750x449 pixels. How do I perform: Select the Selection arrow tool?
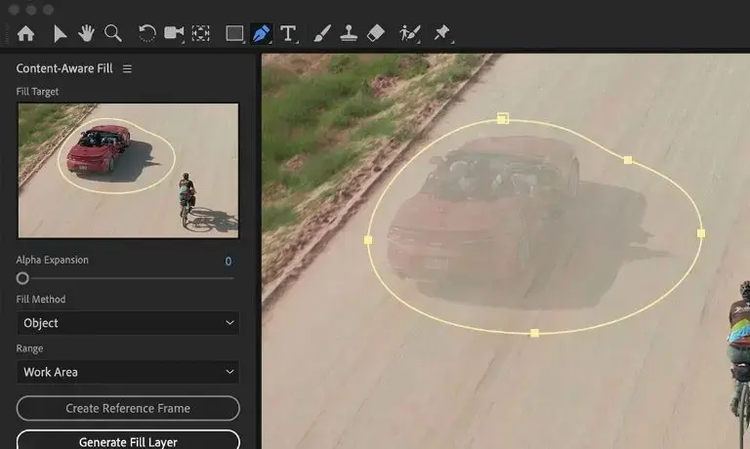point(60,33)
